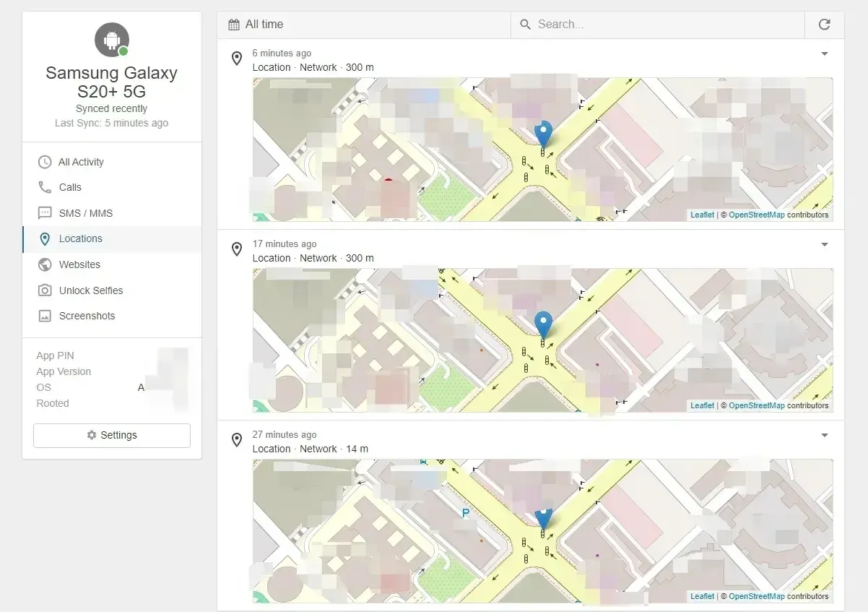Open All Activity in the sidebar
868x612 pixels.
coord(112,162)
